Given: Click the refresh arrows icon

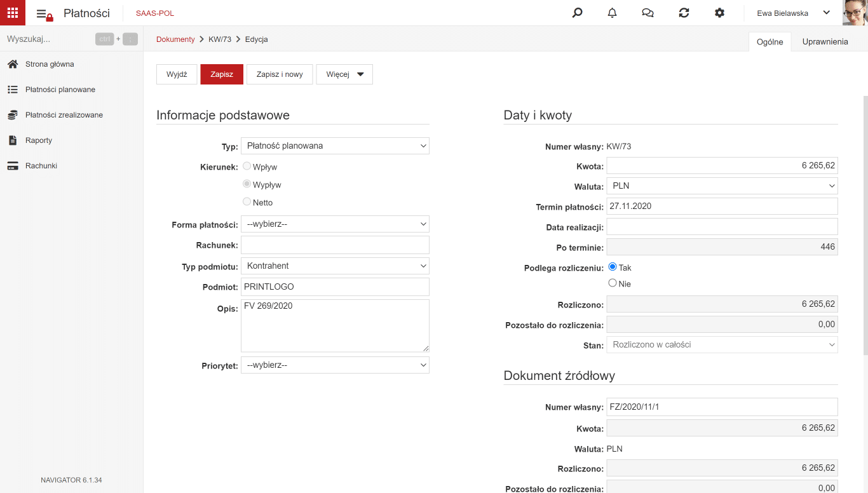Looking at the screenshot, I should click(684, 13).
